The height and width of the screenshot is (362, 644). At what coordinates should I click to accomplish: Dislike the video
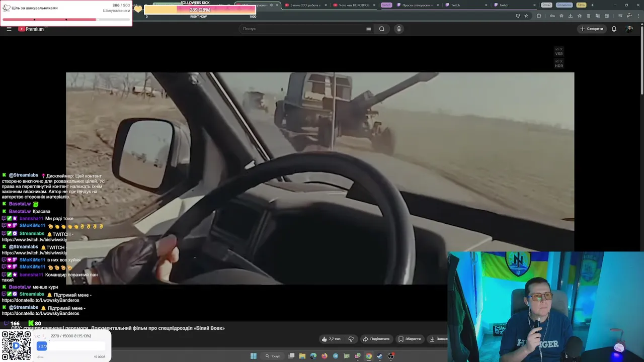click(351, 339)
